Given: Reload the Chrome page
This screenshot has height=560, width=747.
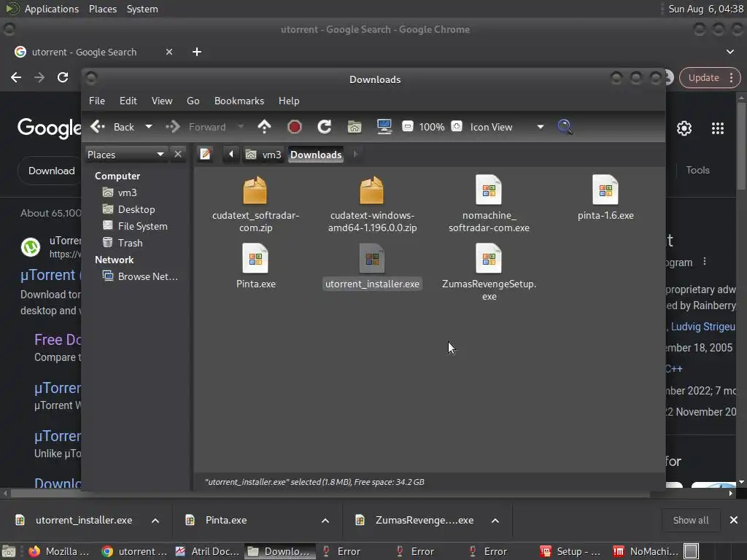Looking at the screenshot, I should click(x=63, y=77).
